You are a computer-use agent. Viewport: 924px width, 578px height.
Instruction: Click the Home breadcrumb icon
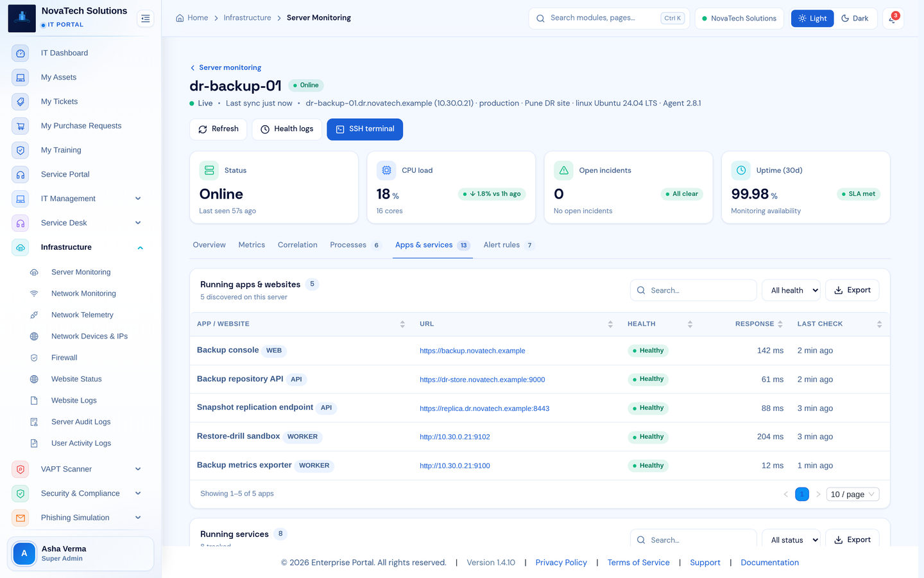[180, 18]
